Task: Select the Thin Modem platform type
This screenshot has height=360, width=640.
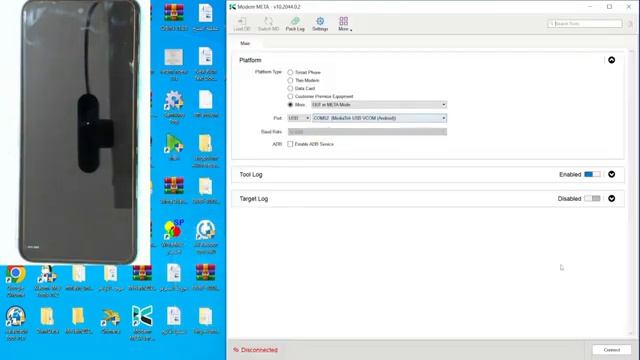Action: point(290,80)
